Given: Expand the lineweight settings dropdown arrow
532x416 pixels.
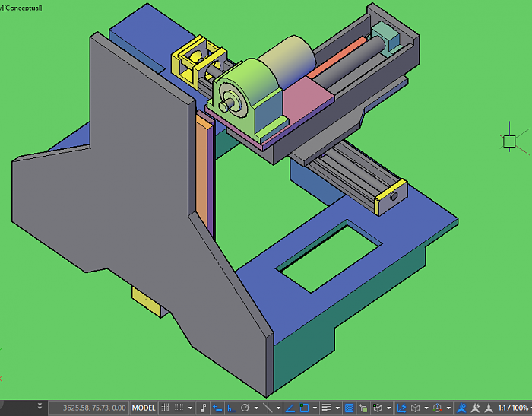Looking at the screenshot, I should (337, 408).
